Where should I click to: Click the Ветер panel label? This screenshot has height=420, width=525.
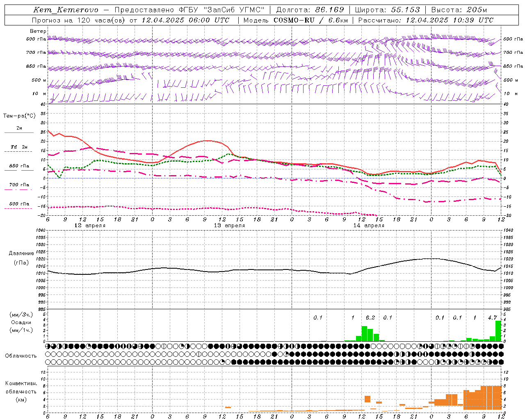tap(38, 31)
